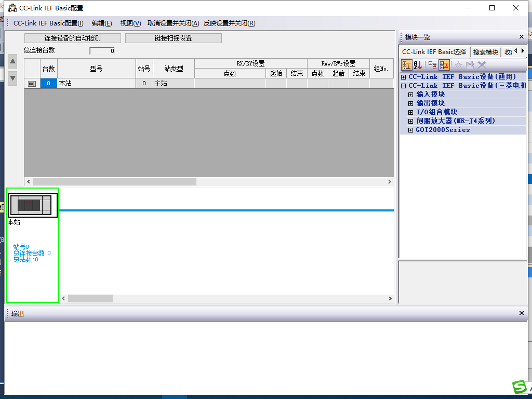
Task: Switch to the 搜索模块 tab
Action: (485, 52)
